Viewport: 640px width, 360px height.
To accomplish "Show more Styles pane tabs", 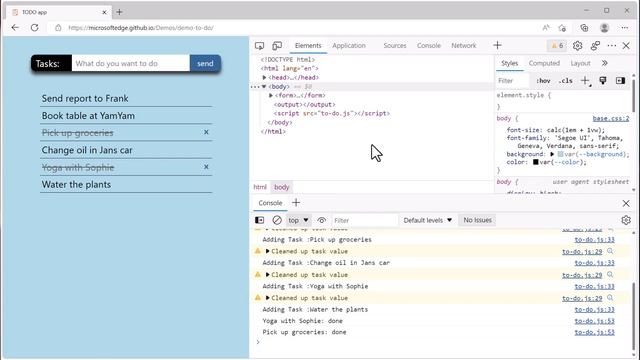I will (604, 63).
